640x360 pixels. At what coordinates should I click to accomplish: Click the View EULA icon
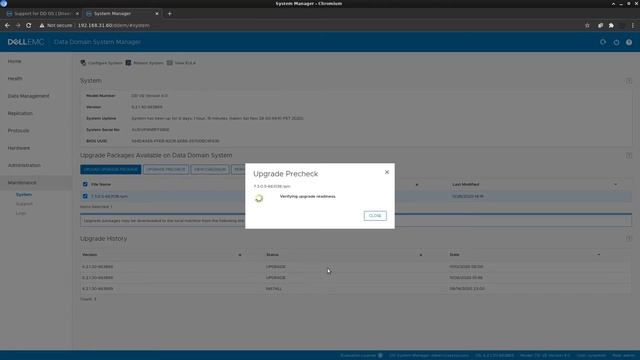point(169,63)
